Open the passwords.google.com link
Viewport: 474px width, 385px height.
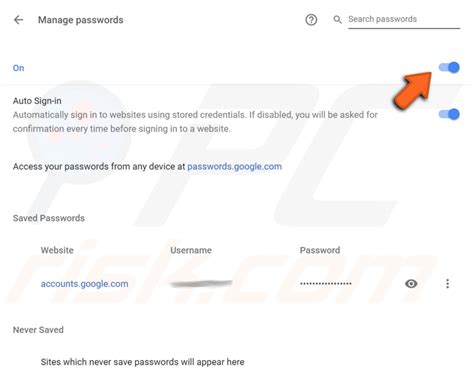(x=234, y=166)
